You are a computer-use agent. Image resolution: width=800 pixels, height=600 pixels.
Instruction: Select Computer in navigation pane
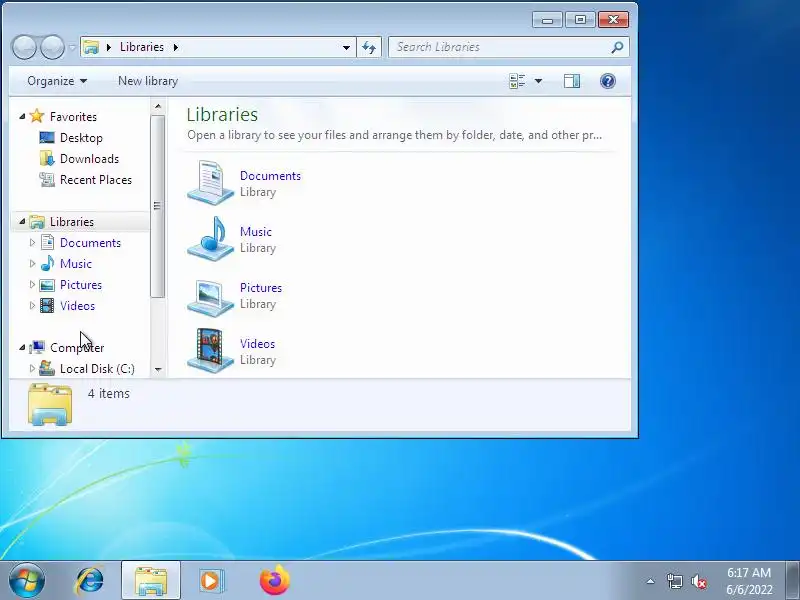pyautogui.click(x=77, y=347)
